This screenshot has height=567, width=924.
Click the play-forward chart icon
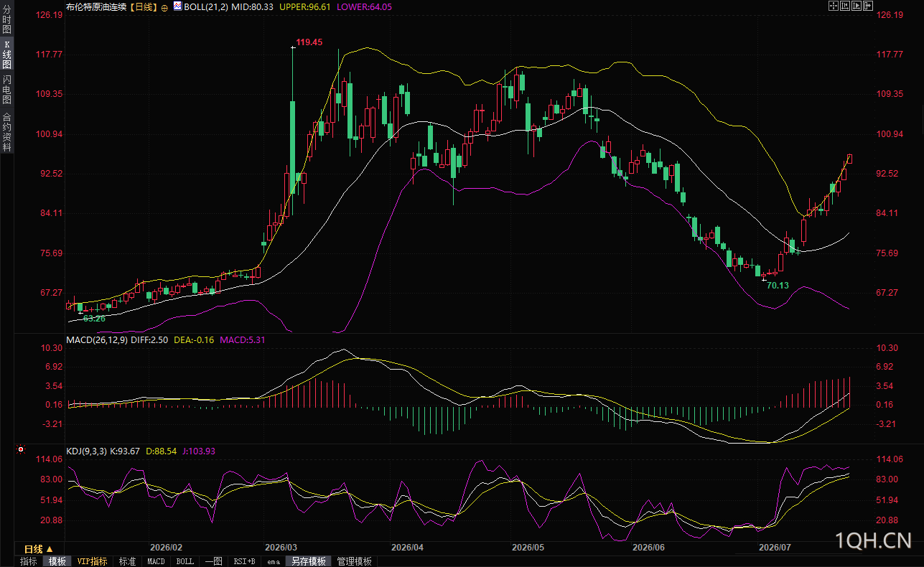tap(857, 6)
